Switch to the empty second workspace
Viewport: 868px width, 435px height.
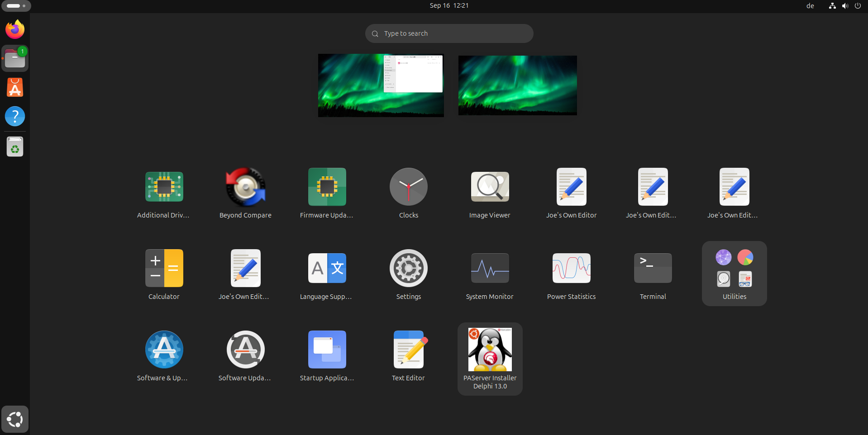(x=517, y=85)
